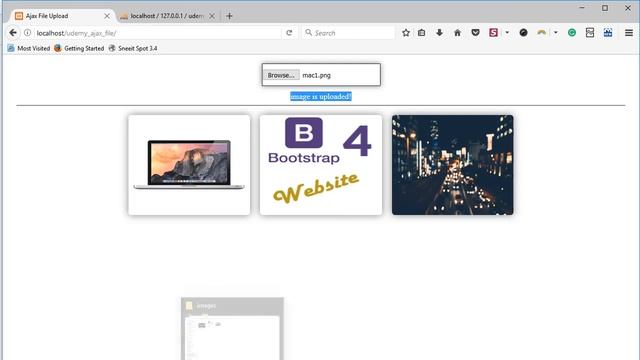The image size is (640, 360).
Task: Click the mac1.png file name text
Action: (316, 75)
